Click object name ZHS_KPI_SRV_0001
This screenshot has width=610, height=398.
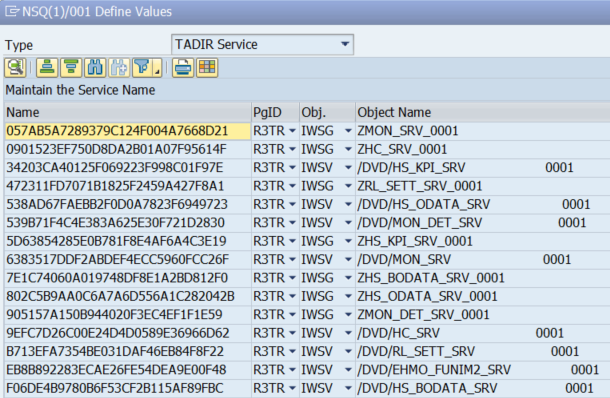415,241
